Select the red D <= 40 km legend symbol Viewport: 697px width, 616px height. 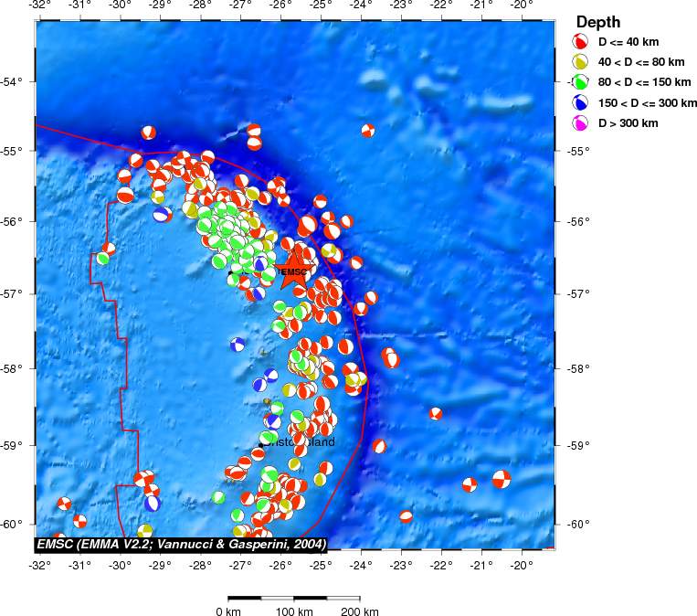coord(580,42)
